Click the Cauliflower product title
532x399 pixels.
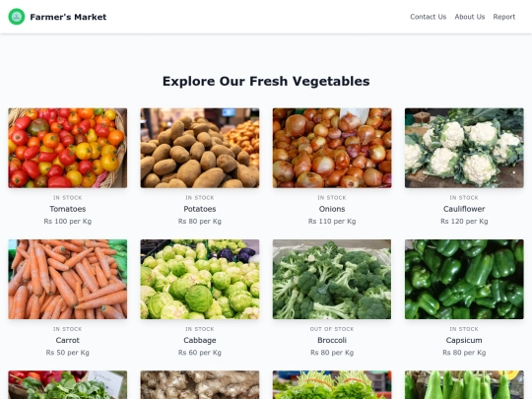464,209
